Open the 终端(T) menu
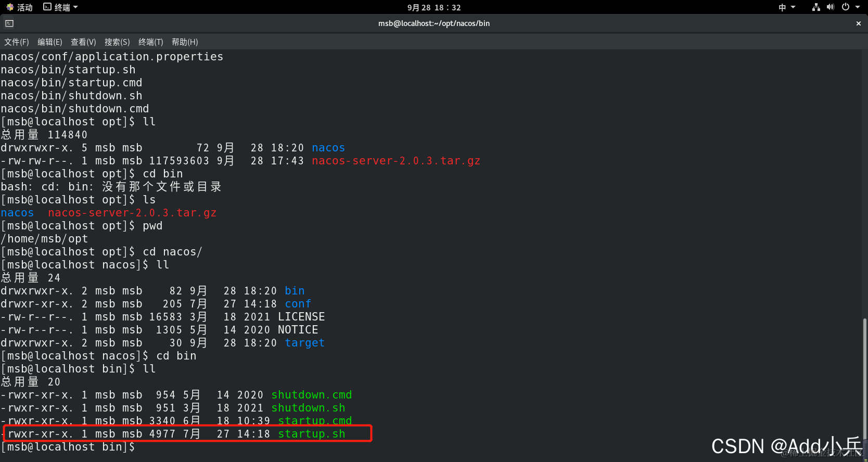This screenshot has width=868, height=462. (x=151, y=42)
